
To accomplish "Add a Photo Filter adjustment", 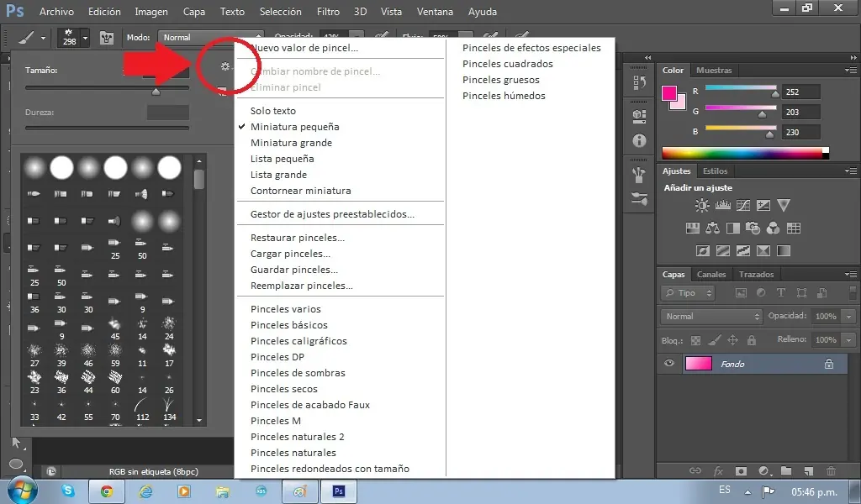I will pos(753,228).
